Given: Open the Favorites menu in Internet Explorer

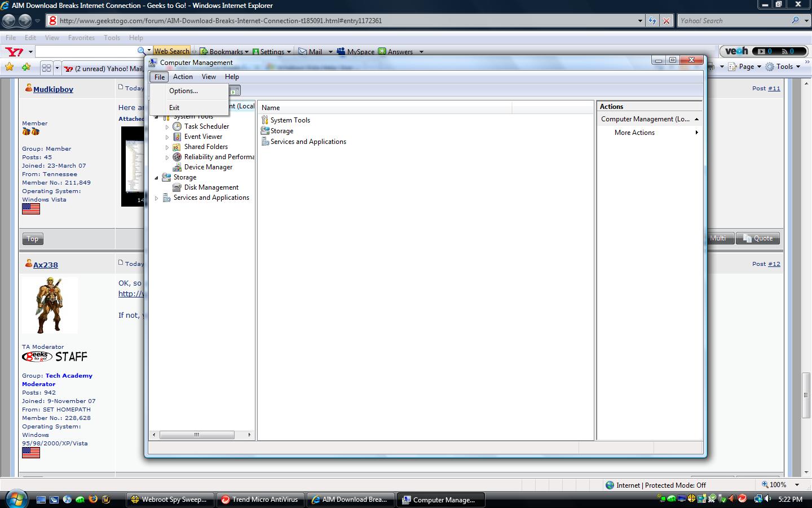Looking at the screenshot, I should pos(81,38).
